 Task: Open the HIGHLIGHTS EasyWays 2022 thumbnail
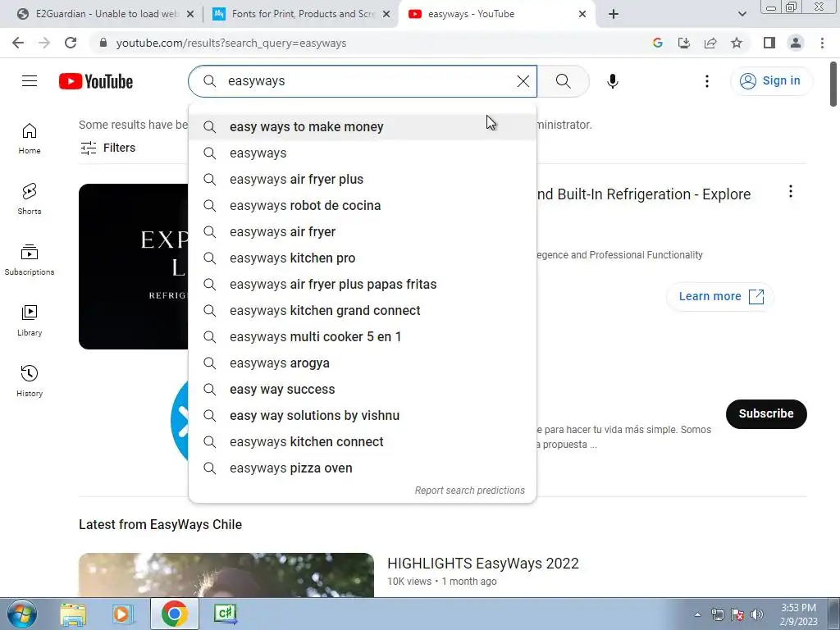point(226,575)
